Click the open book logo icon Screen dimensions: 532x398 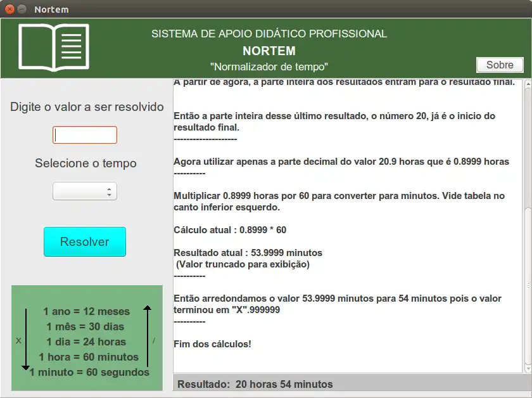point(54,47)
